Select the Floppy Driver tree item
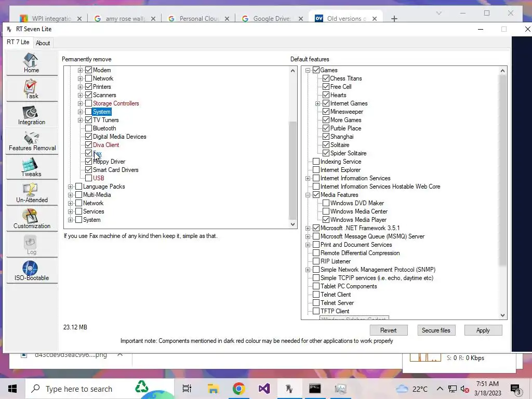 click(x=109, y=162)
